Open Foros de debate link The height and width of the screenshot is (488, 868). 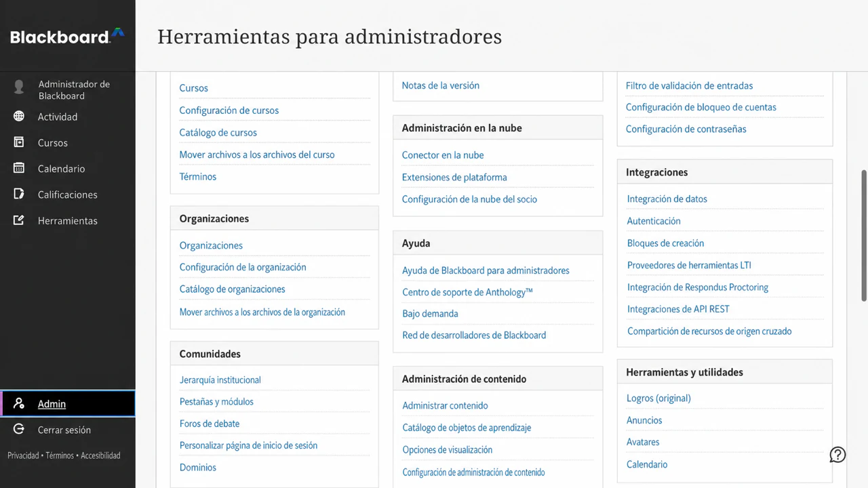[210, 424]
